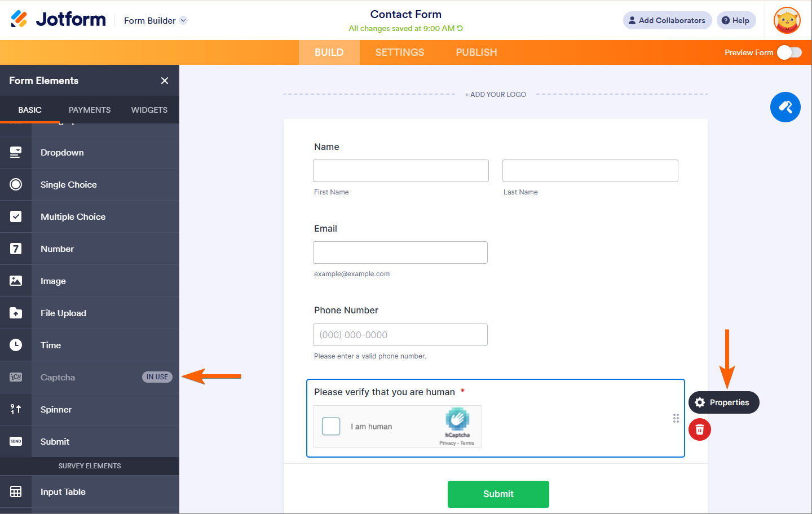
Task: Add a Single Choice element
Action: (x=69, y=185)
